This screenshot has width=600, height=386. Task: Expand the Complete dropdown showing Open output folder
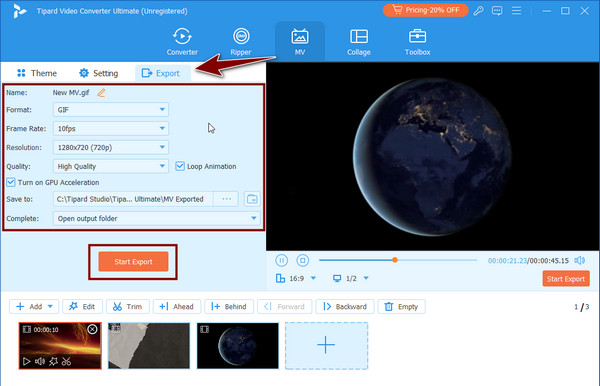pos(157,218)
